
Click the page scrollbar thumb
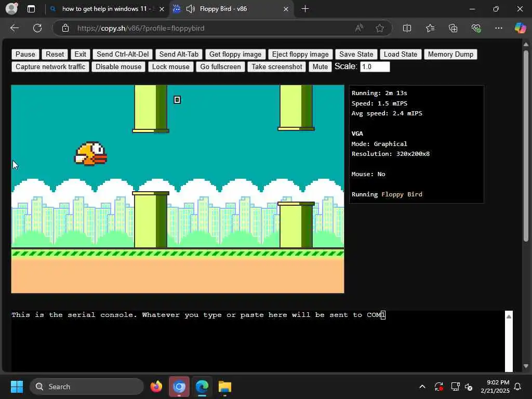(526, 146)
